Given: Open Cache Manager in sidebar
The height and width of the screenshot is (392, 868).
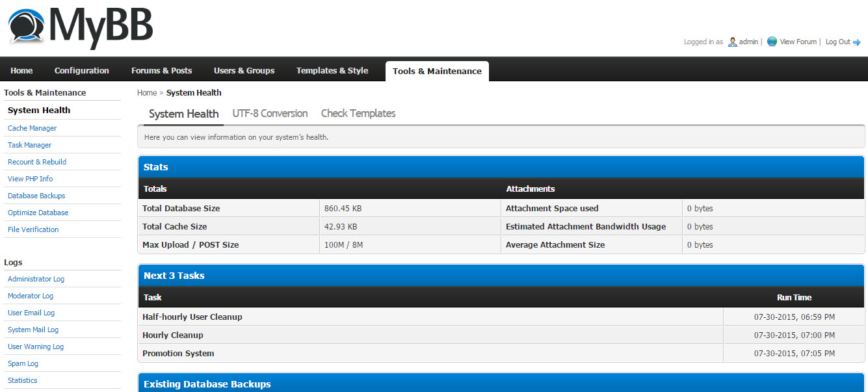Looking at the screenshot, I should tap(32, 128).
